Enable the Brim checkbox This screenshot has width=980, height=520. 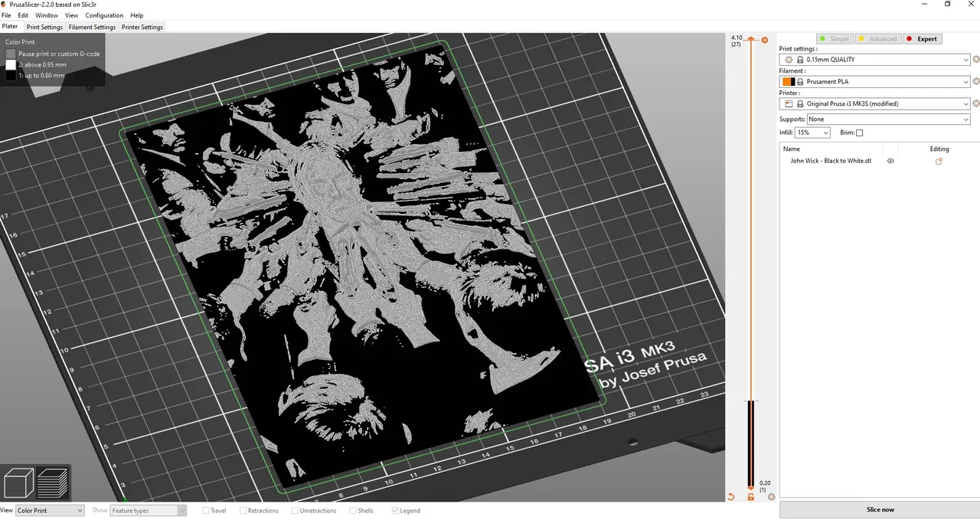tap(859, 132)
